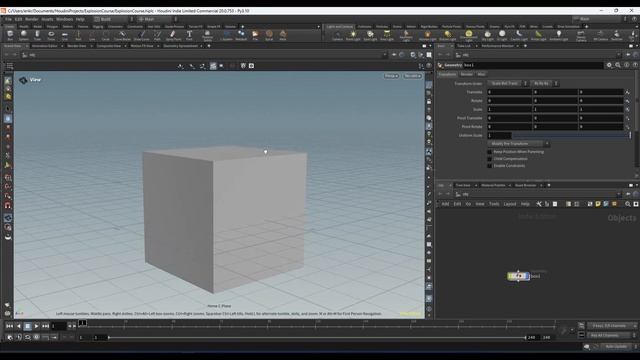Click the Uniform Scale slider
The height and width of the screenshot is (360, 640).
point(571,135)
